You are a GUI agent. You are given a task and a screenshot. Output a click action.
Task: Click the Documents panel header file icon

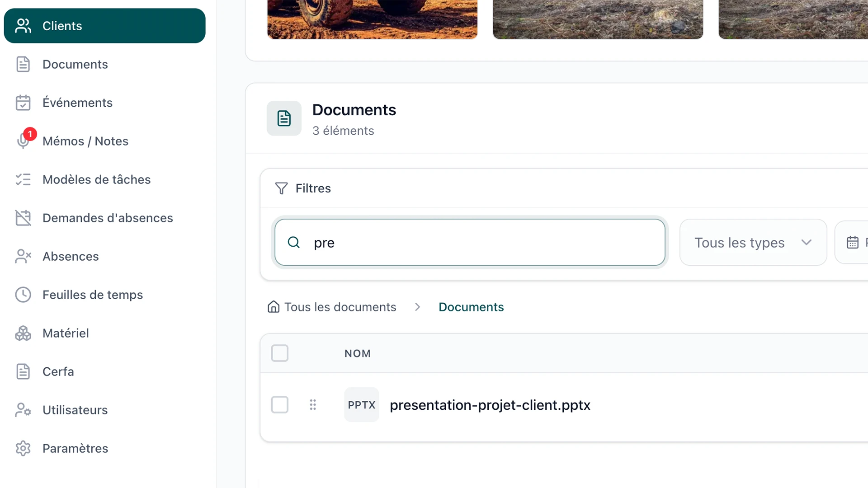point(284,118)
